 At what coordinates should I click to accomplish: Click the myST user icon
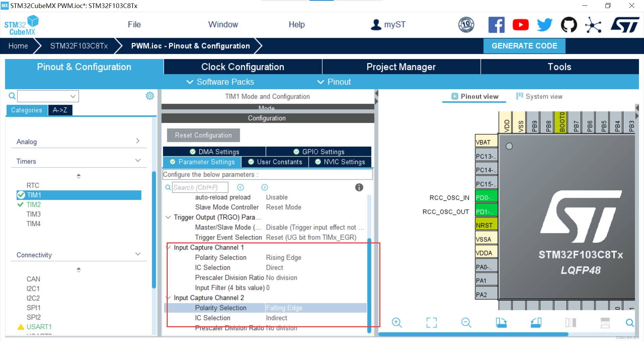click(x=376, y=24)
